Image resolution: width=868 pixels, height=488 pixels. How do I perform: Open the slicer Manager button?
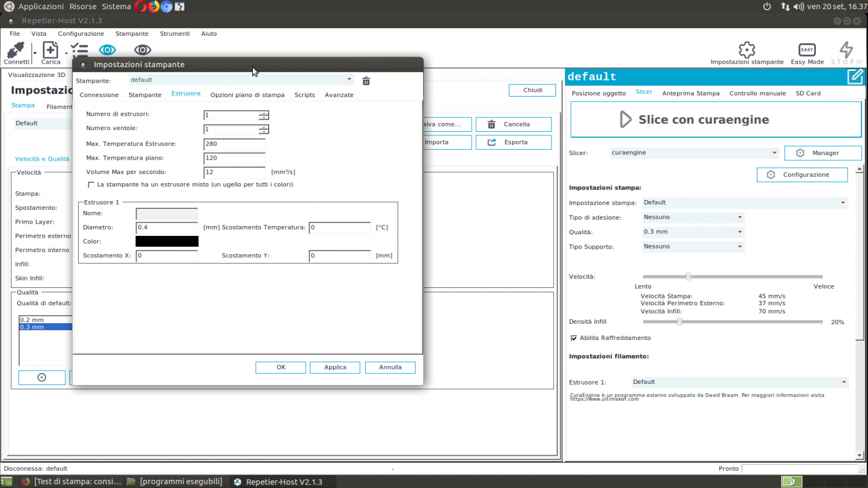(x=823, y=153)
